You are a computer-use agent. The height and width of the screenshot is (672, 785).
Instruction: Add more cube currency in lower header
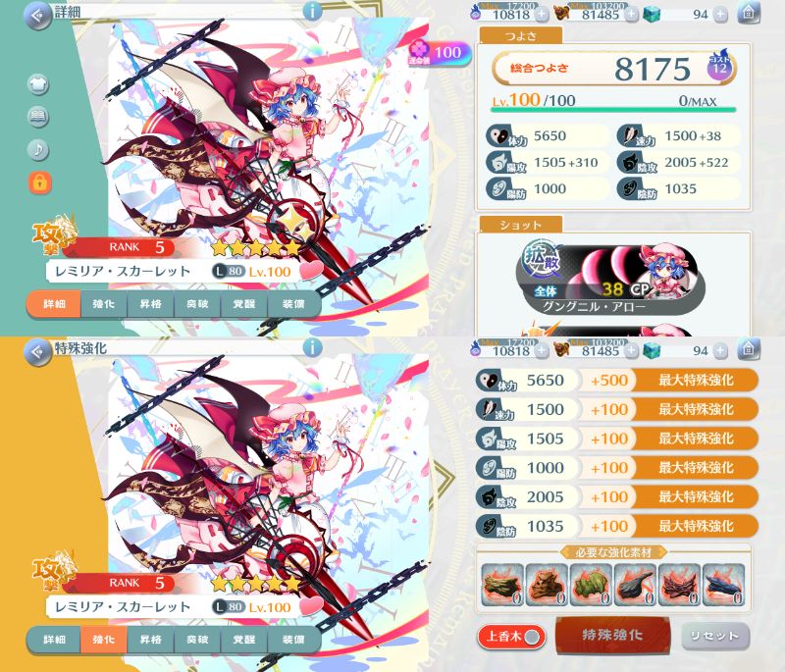point(720,351)
